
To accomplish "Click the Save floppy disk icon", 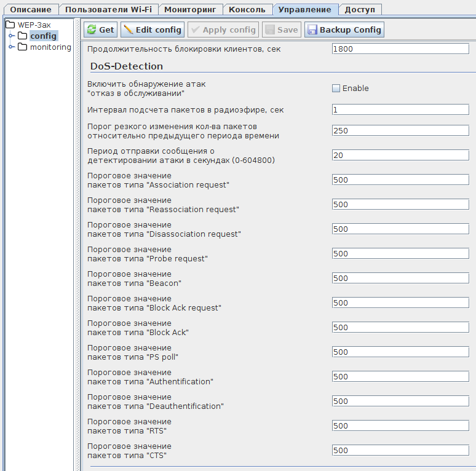I will pyautogui.click(x=269, y=30).
